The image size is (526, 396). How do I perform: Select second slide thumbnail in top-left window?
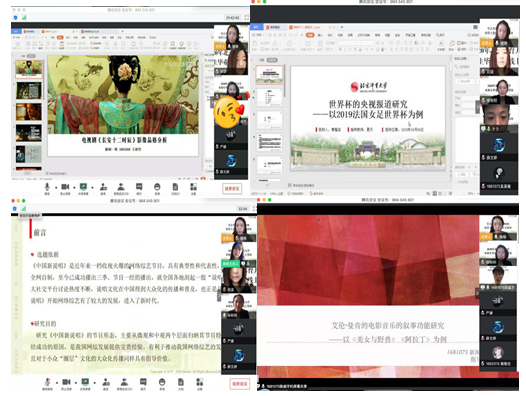tap(29, 91)
